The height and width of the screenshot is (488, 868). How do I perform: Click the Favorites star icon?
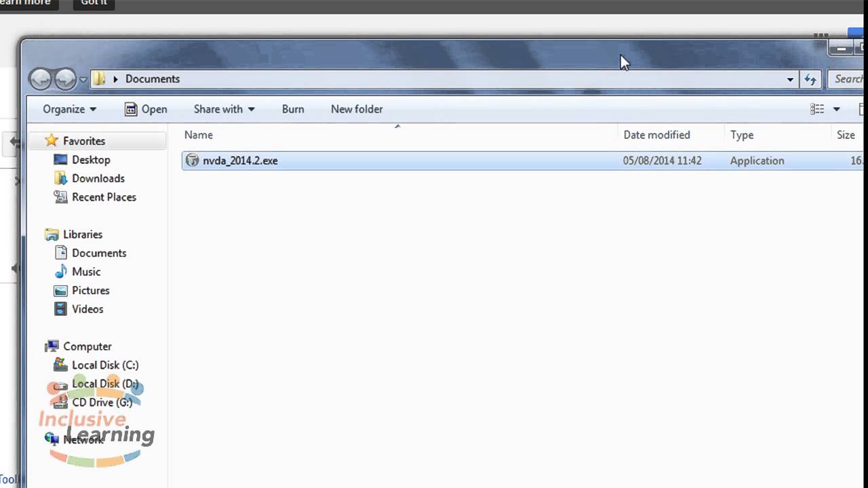coord(52,140)
